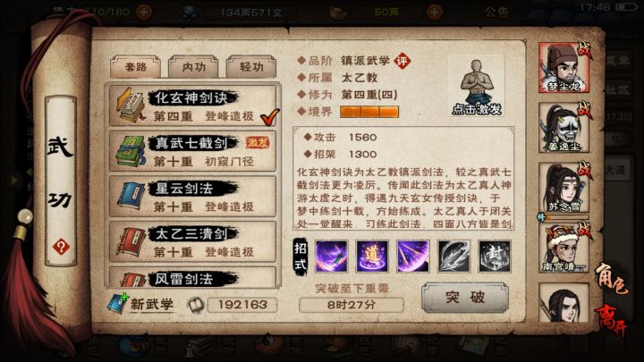Click the 离开 leave button
The image size is (644, 362).
[x=610, y=320]
